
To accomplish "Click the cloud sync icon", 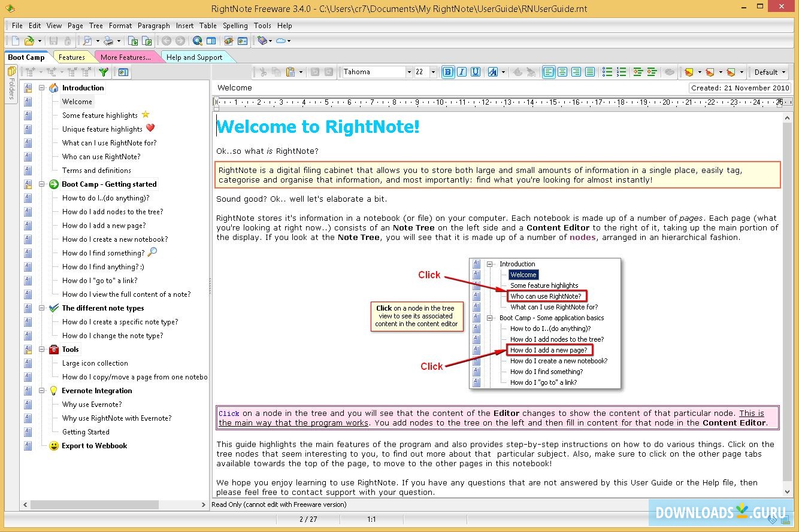I will [x=280, y=41].
